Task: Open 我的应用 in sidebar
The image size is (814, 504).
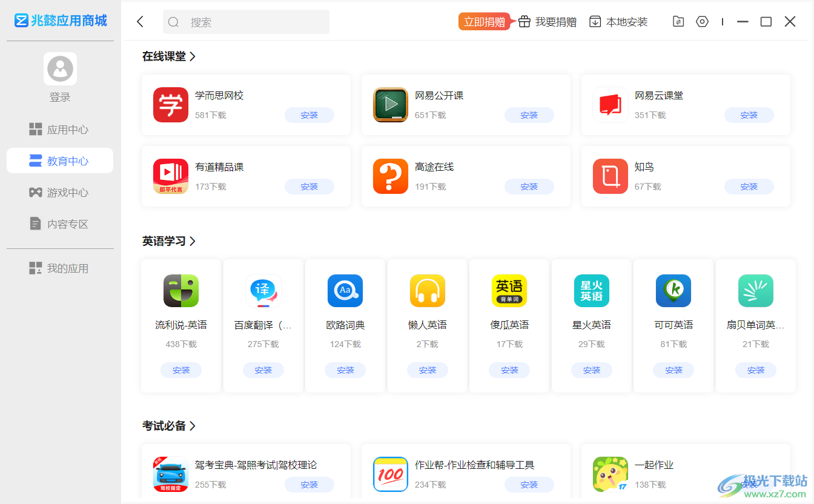Action: [x=60, y=268]
